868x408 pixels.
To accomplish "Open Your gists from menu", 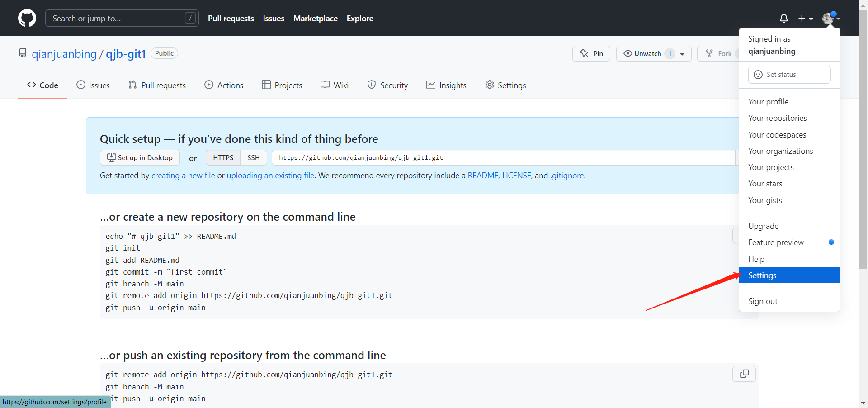I will pyautogui.click(x=789, y=200).
